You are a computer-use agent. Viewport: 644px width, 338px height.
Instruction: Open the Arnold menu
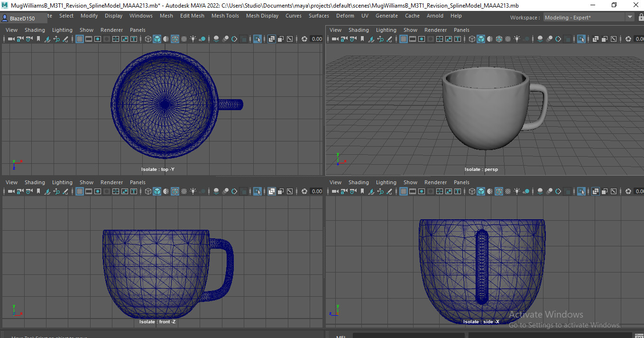[x=435, y=16]
